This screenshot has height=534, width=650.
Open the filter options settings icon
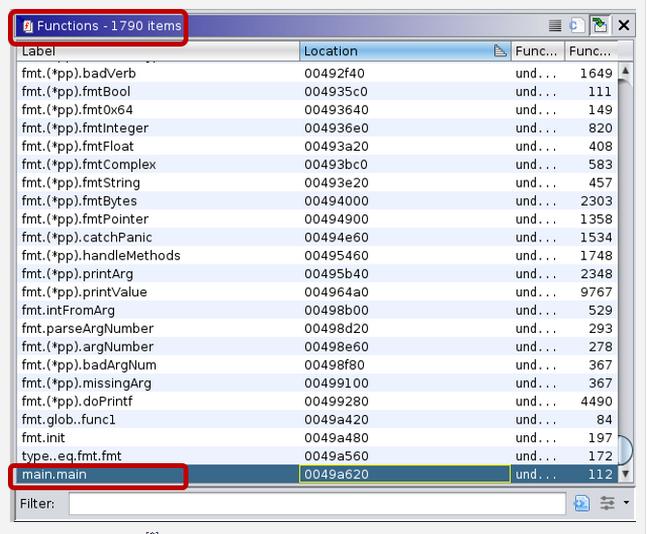607,504
